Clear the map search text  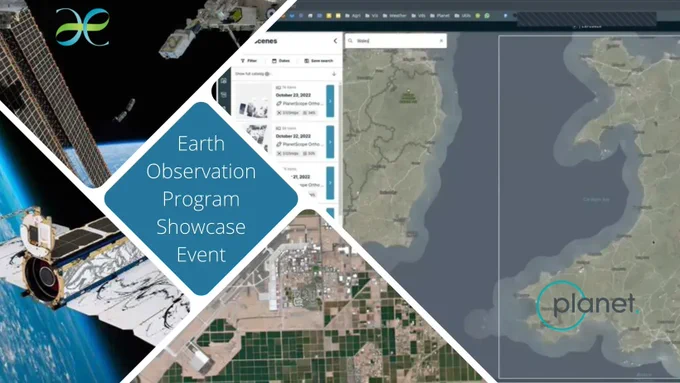(x=441, y=41)
